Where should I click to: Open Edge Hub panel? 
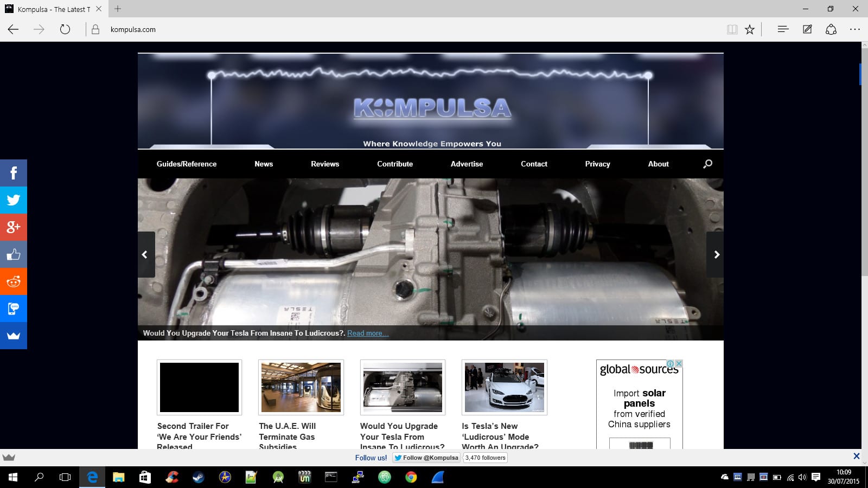pyautogui.click(x=782, y=30)
